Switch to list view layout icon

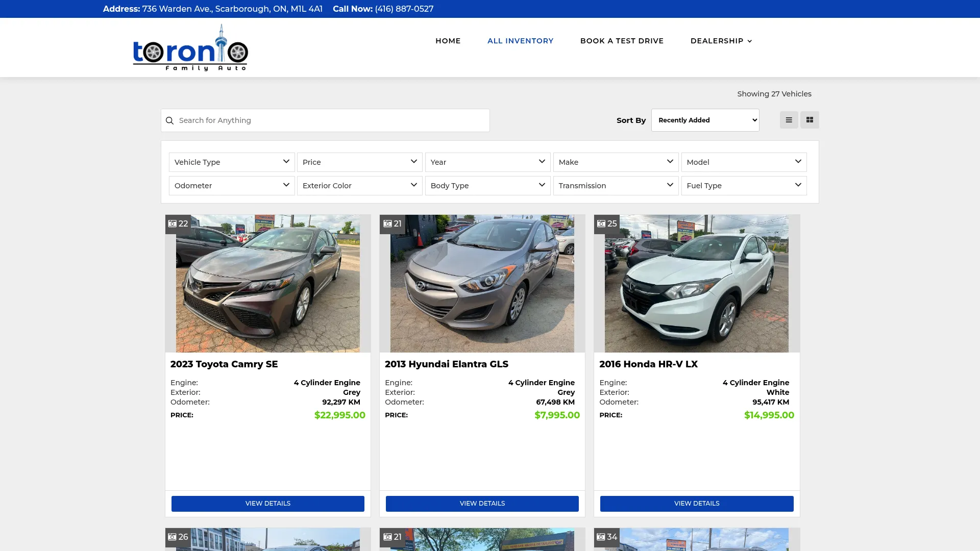coord(789,120)
